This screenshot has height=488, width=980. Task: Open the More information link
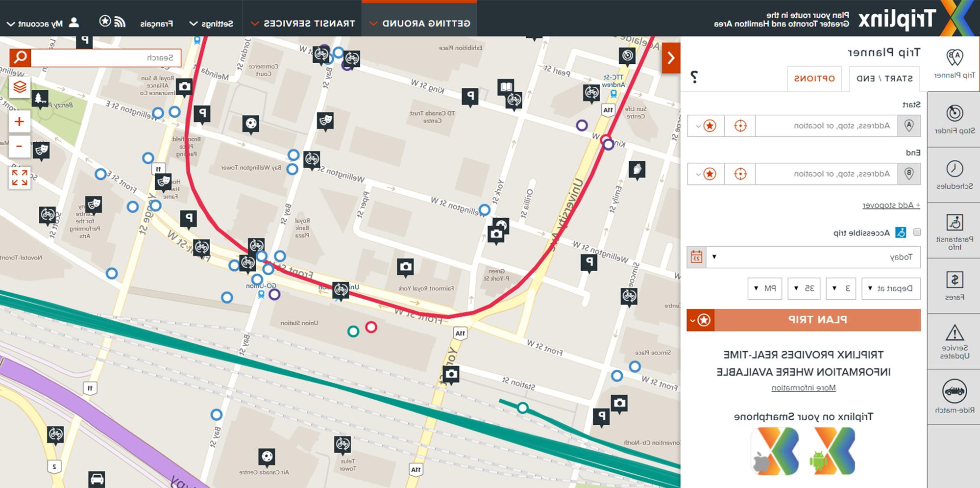tap(804, 388)
